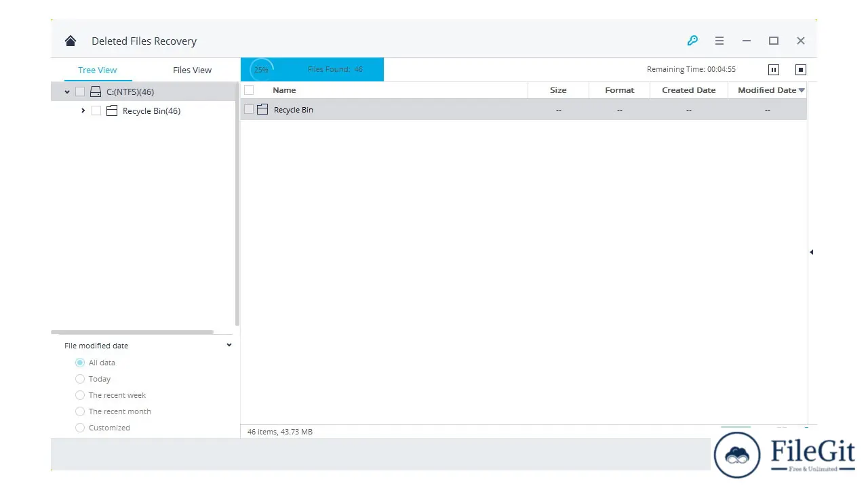Screen dimensions: 868x488
Task: Check the C:(NTFS)(46) checkbox
Action: (x=80, y=91)
